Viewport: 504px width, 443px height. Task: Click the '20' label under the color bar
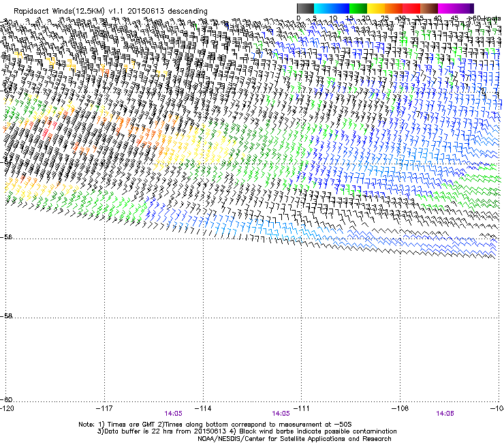tap(366, 18)
